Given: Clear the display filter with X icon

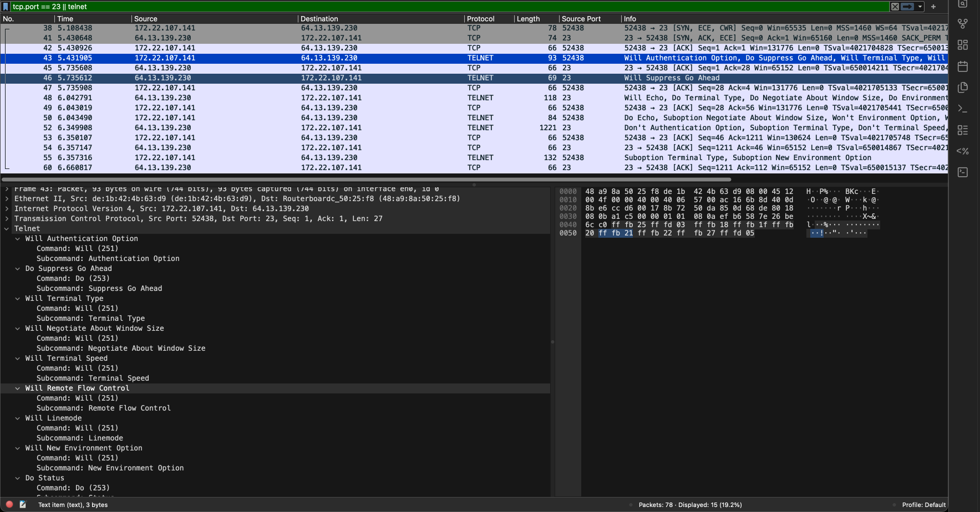Looking at the screenshot, I should tap(895, 7).
